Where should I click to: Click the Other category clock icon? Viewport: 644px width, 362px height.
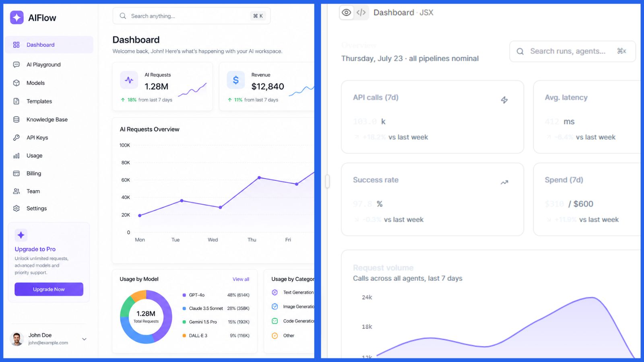click(275, 335)
